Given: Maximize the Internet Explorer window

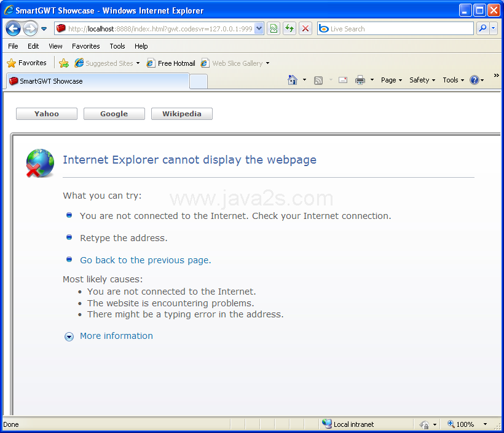Looking at the screenshot, I should coord(479,10).
